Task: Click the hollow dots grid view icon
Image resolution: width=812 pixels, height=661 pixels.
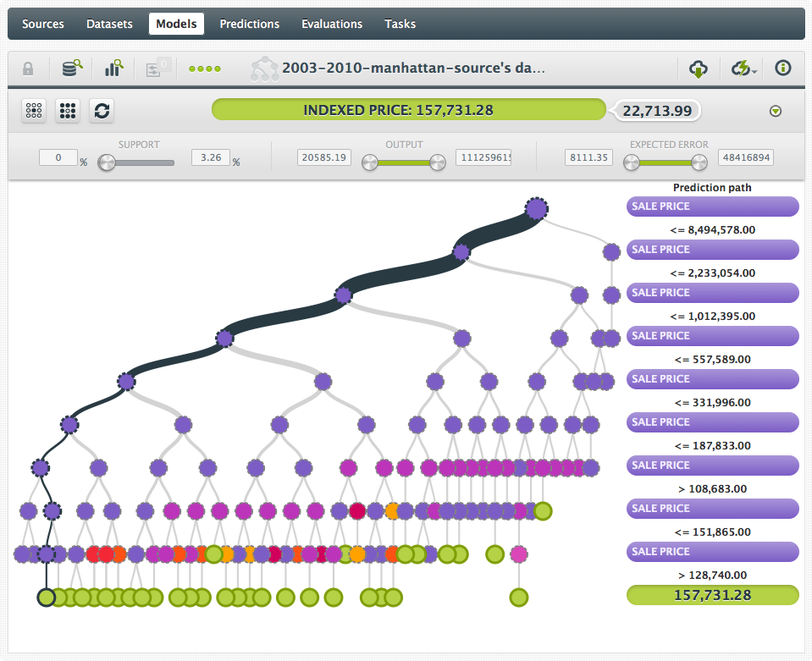Action: [x=34, y=110]
